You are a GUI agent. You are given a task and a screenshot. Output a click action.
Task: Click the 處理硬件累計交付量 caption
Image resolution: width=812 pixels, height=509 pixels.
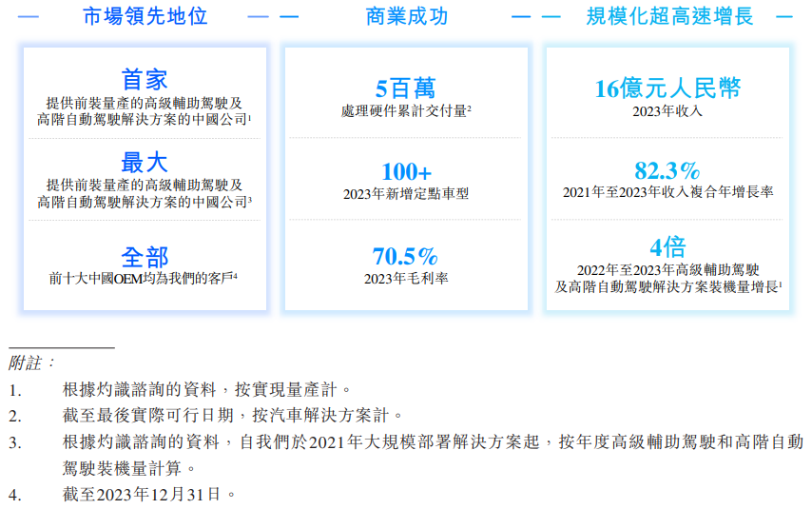(x=406, y=111)
